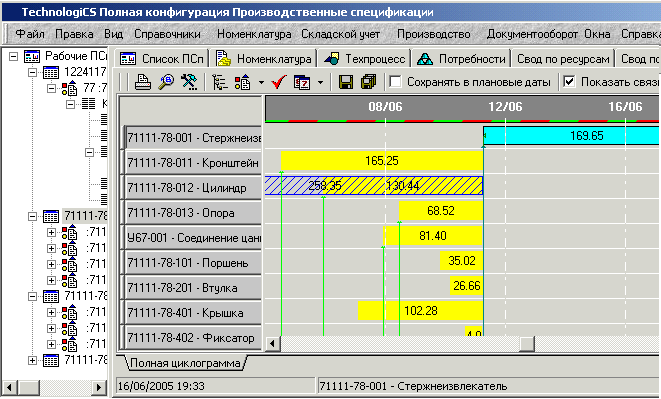Open dropdown arrow next to calendar icon
This screenshot has width=661, height=399.
click(320, 82)
